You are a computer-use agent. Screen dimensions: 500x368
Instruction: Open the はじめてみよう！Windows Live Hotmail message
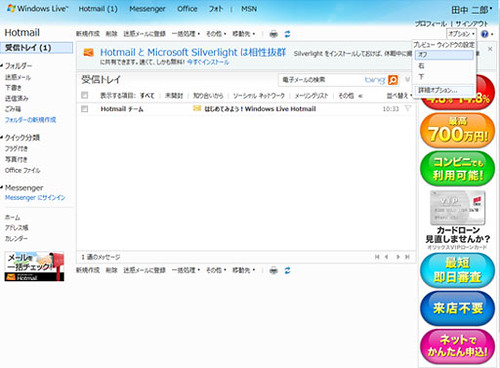pyautogui.click(x=260, y=109)
